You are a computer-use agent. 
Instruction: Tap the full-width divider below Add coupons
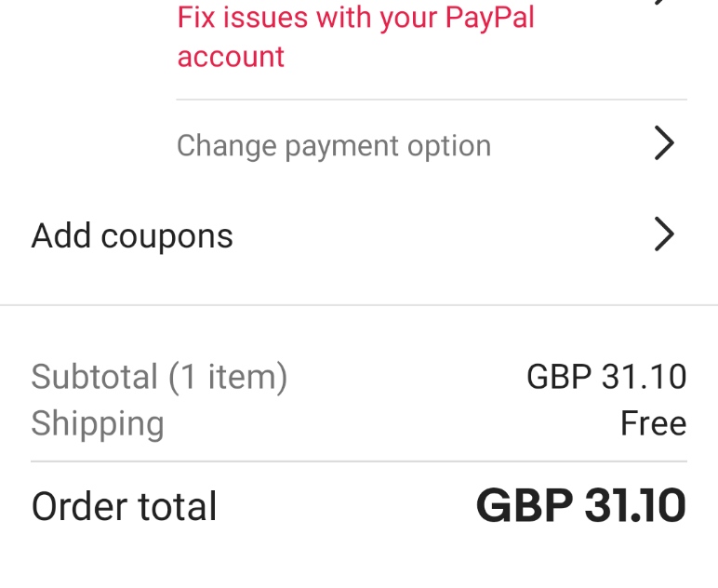coord(358,305)
